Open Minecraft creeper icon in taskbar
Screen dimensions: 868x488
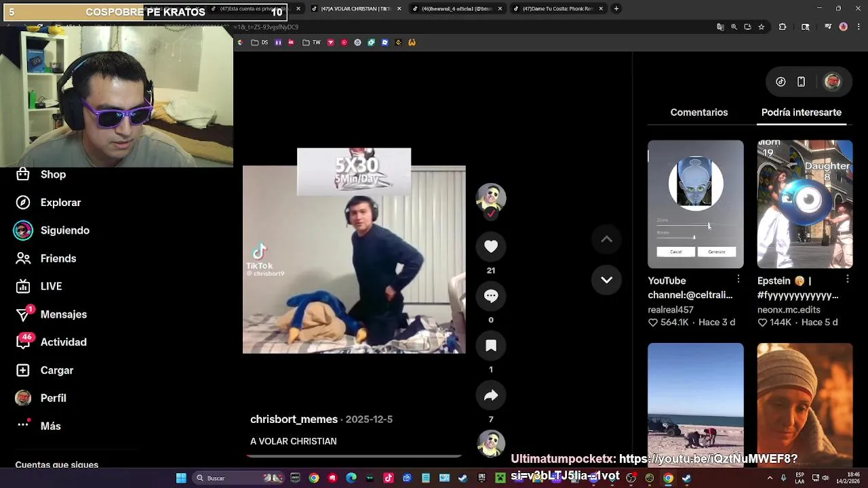tap(500, 478)
